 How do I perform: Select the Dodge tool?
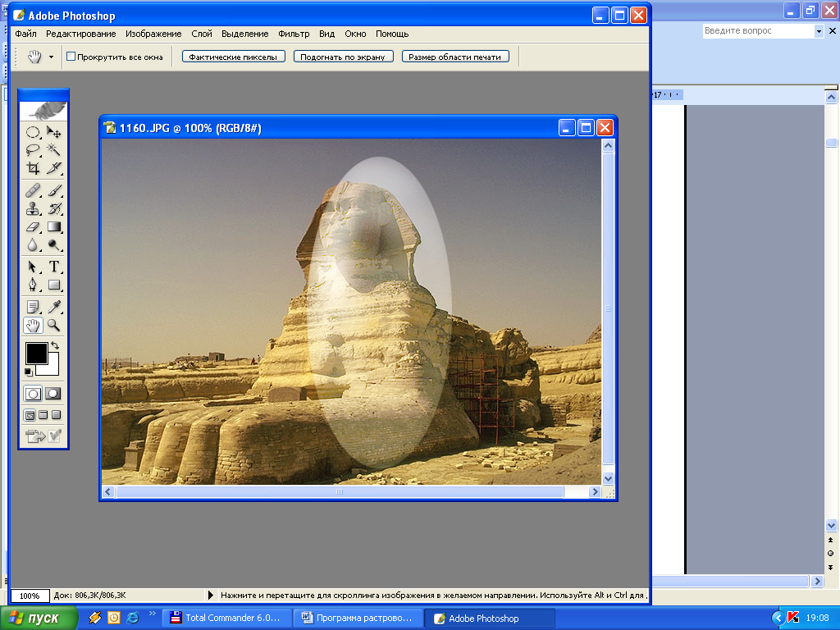coord(53,245)
